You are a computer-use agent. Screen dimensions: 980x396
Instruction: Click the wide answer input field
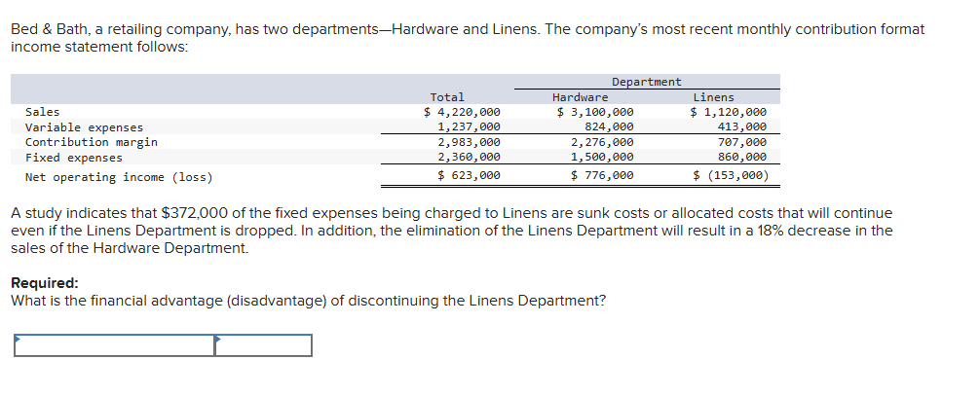pos(114,345)
